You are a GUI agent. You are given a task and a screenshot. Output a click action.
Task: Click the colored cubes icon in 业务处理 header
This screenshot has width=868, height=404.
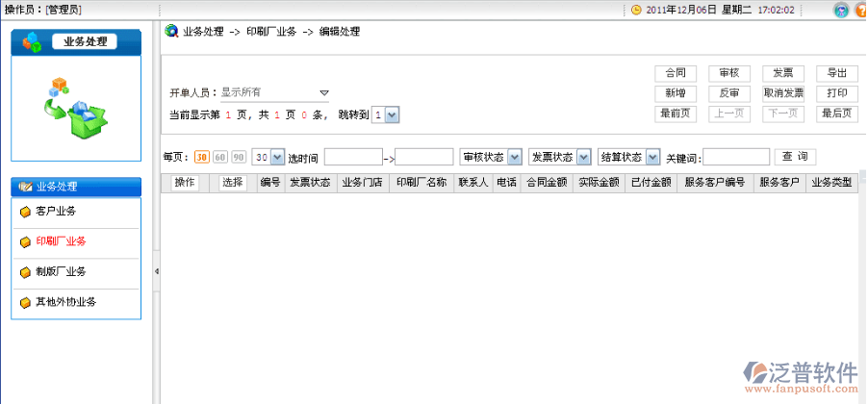coord(34,41)
